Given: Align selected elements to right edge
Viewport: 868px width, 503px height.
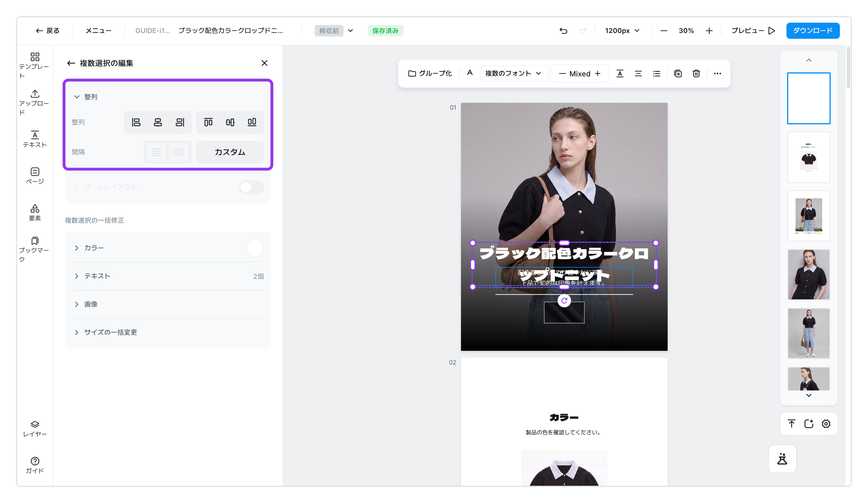Looking at the screenshot, I should tap(180, 122).
